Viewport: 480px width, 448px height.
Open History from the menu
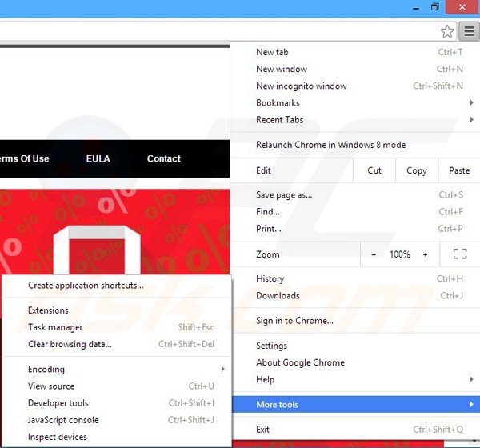[x=356, y=278]
